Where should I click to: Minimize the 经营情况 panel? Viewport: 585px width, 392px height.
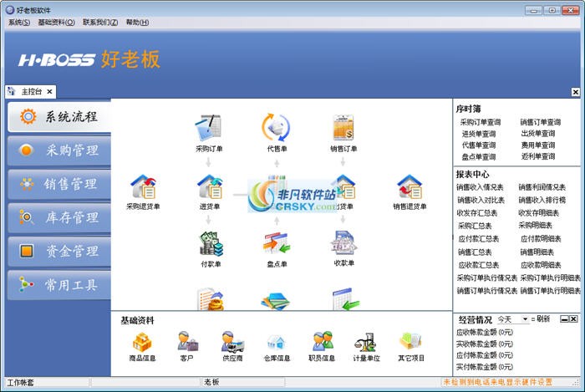(564, 319)
